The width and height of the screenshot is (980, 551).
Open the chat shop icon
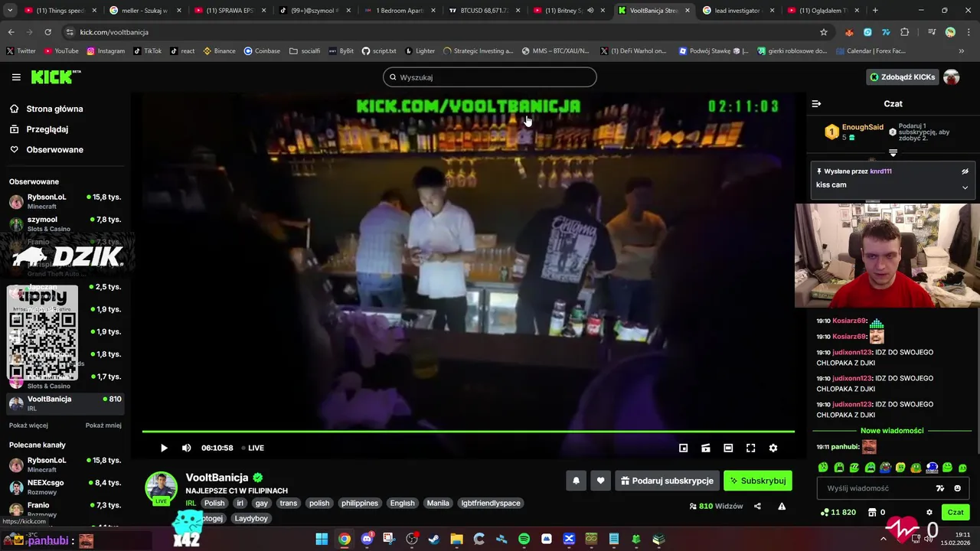point(871,513)
